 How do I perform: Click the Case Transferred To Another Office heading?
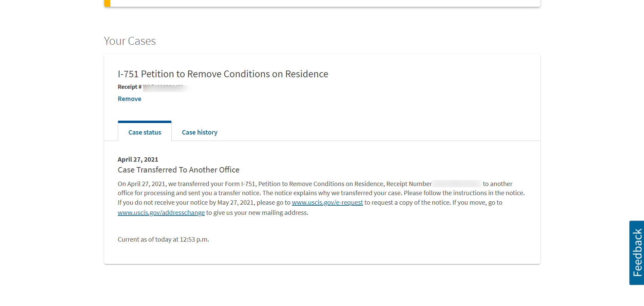tap(178, 170)
